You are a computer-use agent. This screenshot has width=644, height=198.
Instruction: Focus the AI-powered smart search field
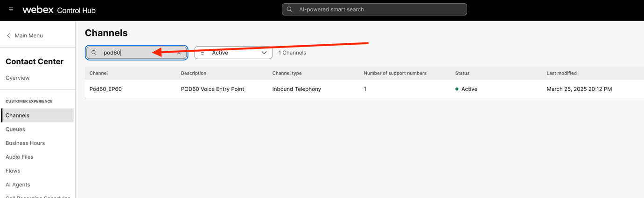click(378, 9)
